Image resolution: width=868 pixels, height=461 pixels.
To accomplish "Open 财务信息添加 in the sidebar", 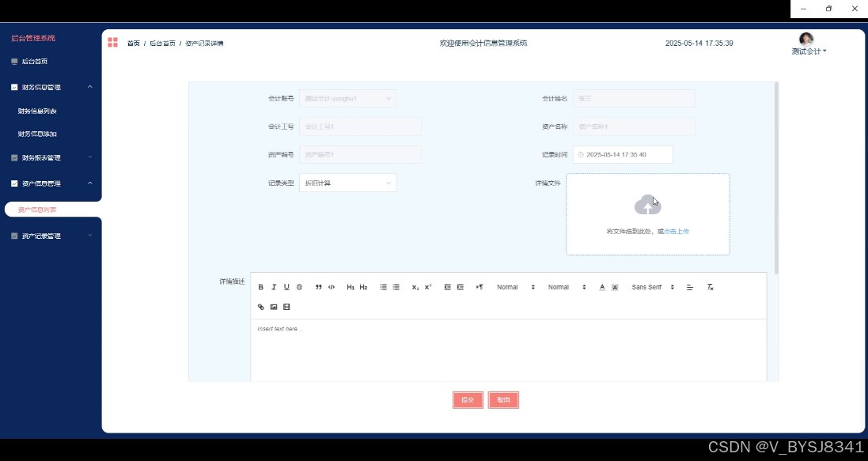I will coord(37,134).
